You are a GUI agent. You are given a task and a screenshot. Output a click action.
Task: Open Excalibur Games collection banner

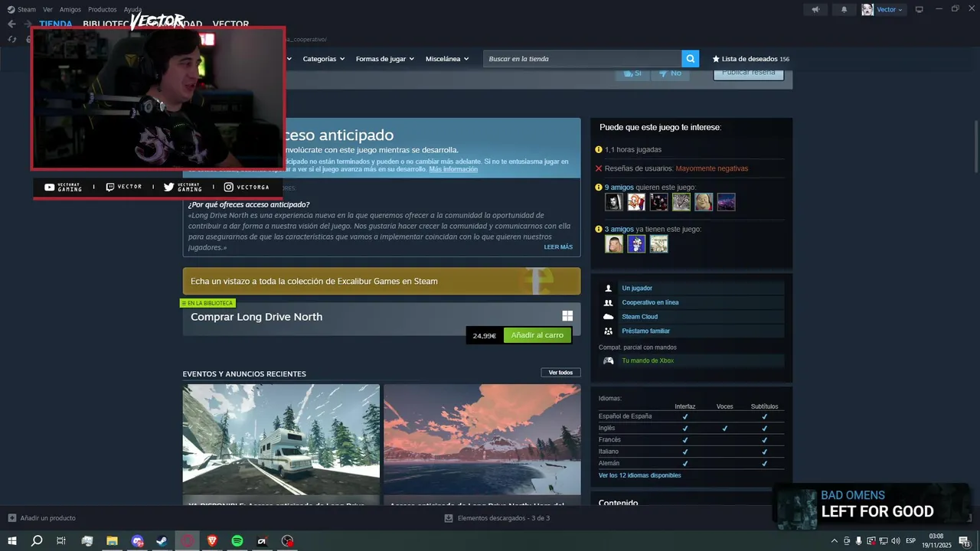pyautogui.click(x=381, y=281)
